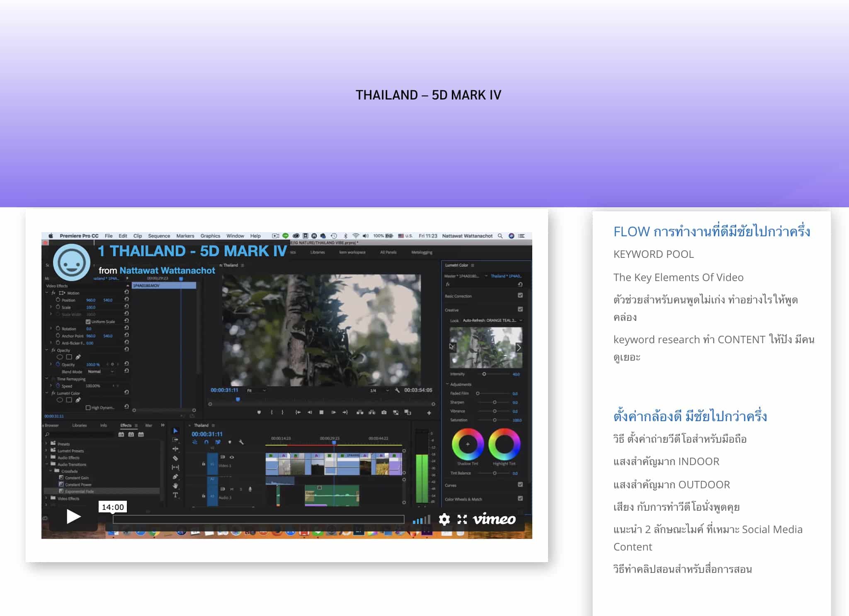Reset the Position parameter in Effect Controls

[126, 299]
